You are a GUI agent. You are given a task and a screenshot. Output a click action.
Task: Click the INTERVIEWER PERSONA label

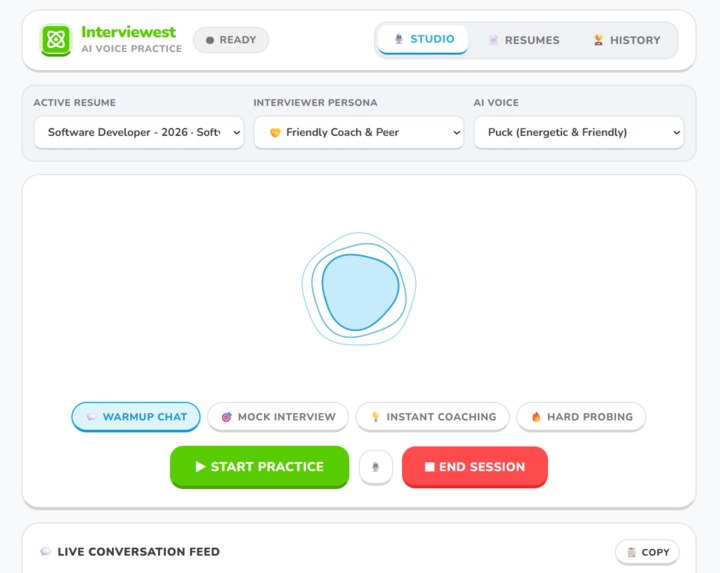(x=315, y=103)
